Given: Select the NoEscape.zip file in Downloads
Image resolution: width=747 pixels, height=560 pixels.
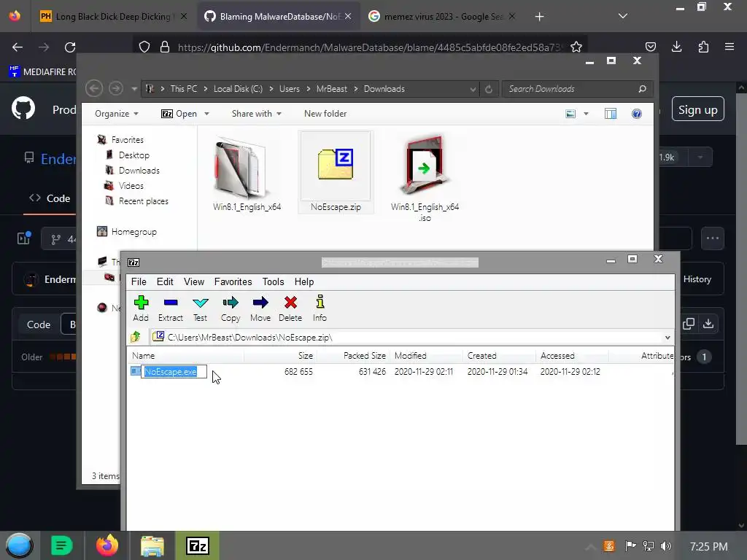Looking at the screenshot, I should 336,172.
